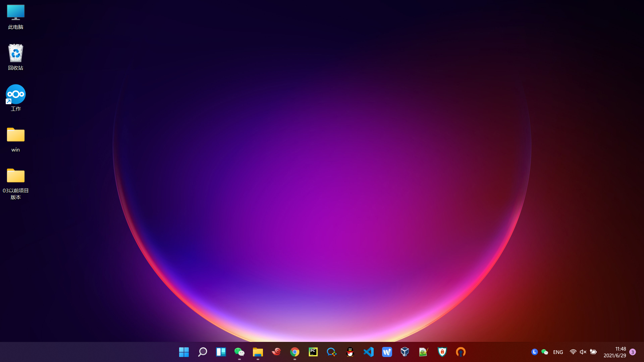Open WeCom chat app in taskbar
The height and width of the screenshot is (362, 644).
pos(331,352)
